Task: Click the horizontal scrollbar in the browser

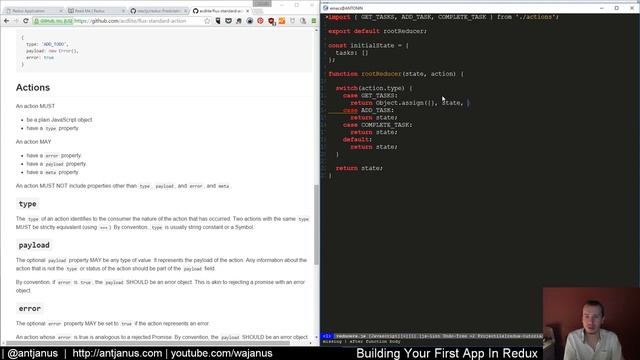Action: coord(148,343)
